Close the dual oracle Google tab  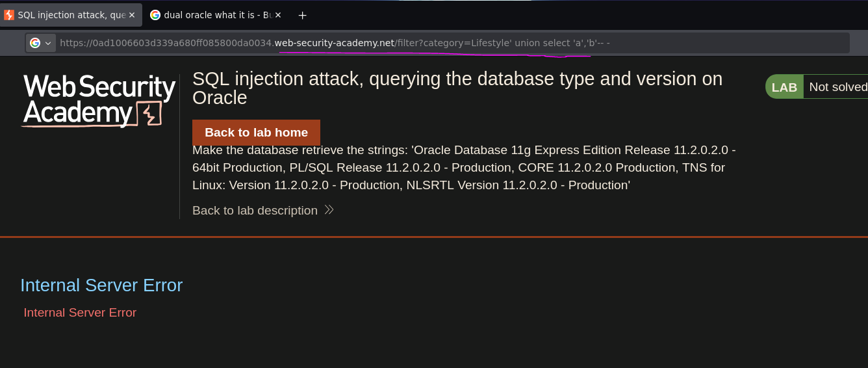click(x=277, y=15)
